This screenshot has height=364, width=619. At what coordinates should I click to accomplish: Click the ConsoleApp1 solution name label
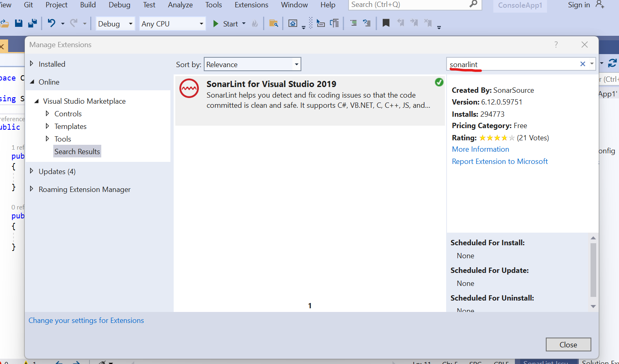(520, 5)
